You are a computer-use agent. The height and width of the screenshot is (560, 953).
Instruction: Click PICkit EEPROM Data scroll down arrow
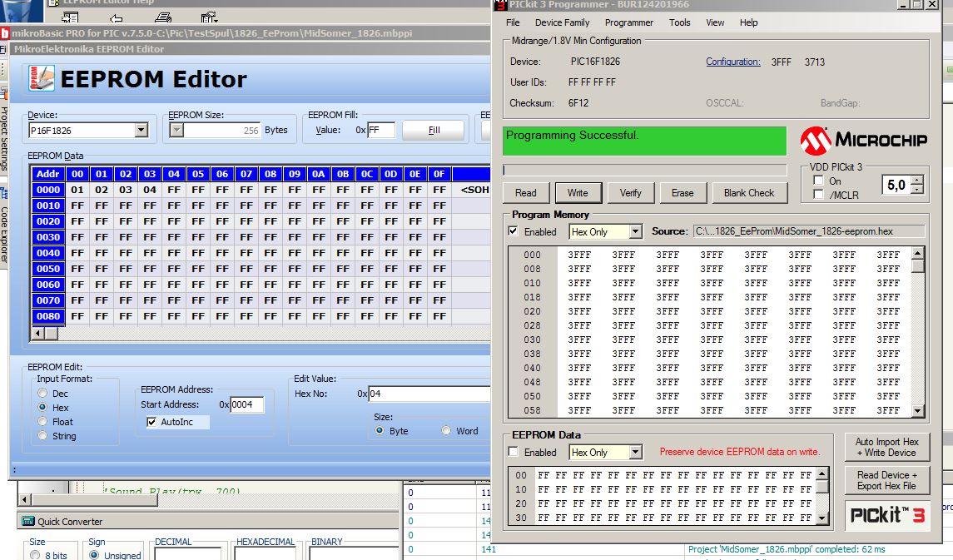click(x=822, y=518)
